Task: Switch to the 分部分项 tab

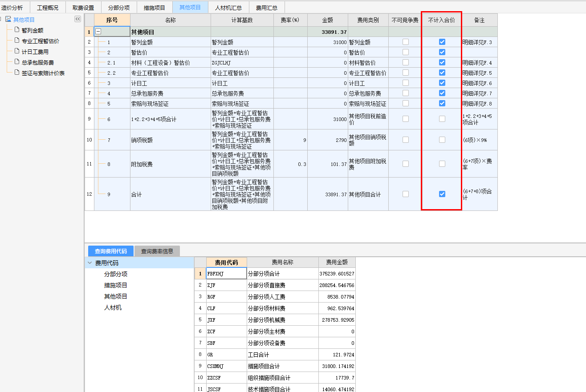Action: (x=119, y=8)
